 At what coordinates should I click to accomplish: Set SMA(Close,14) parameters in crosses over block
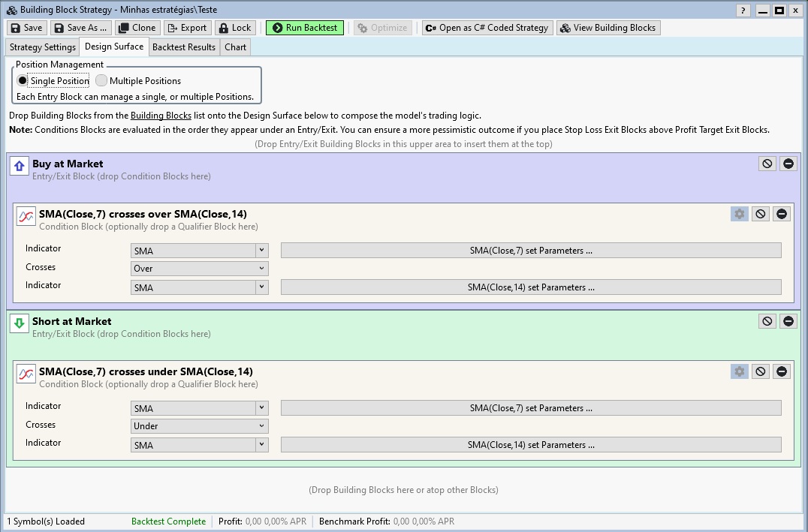(531, 287)
